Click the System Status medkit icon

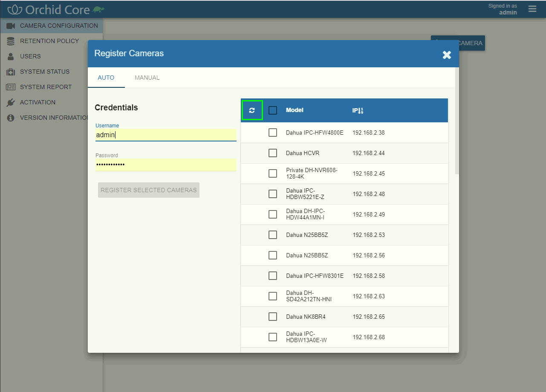point(11,72)
